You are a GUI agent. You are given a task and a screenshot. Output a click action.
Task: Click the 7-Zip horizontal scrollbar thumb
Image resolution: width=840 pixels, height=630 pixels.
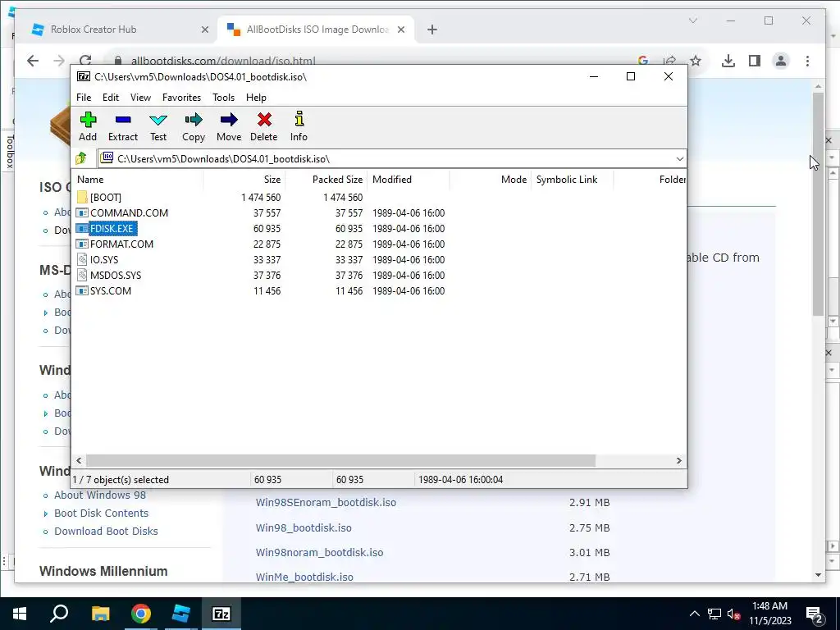pyautogui.click(x=340, y=461)
